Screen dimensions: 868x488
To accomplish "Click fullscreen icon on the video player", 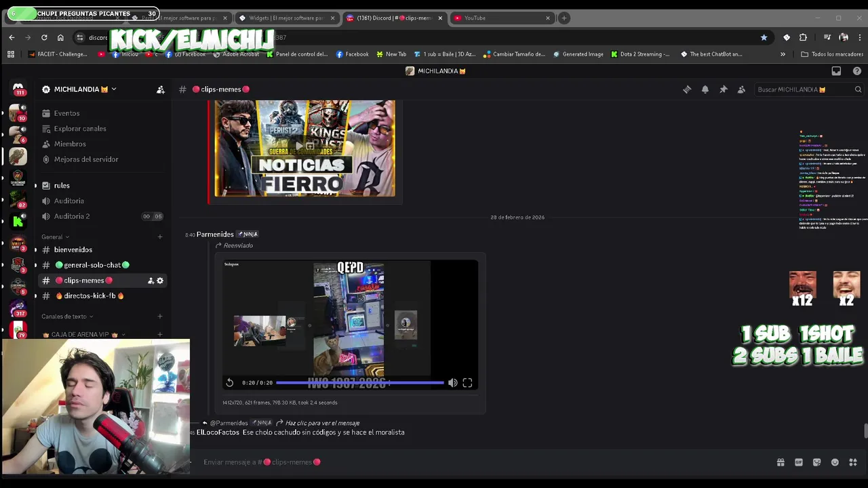I will 467,383.
